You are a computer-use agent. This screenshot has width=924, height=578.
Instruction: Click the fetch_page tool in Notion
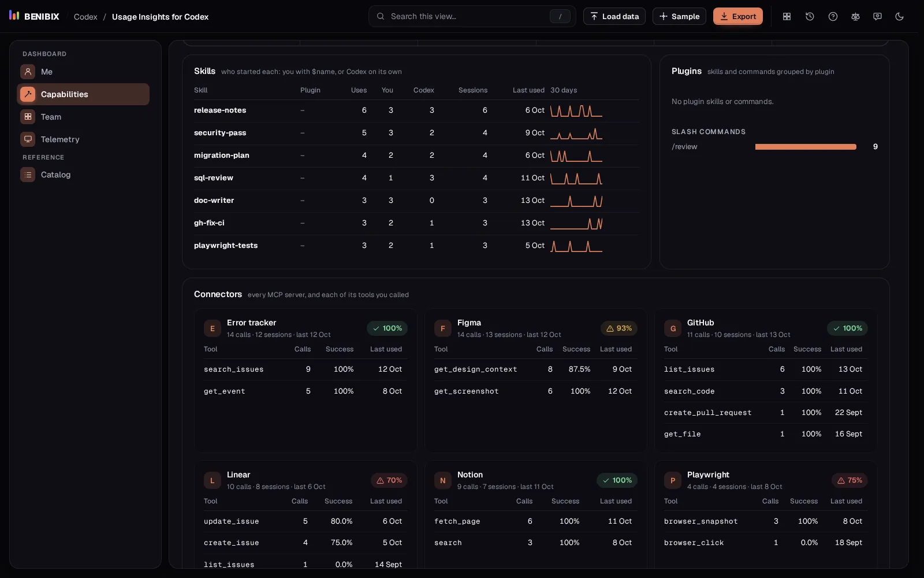coord(457,521)
